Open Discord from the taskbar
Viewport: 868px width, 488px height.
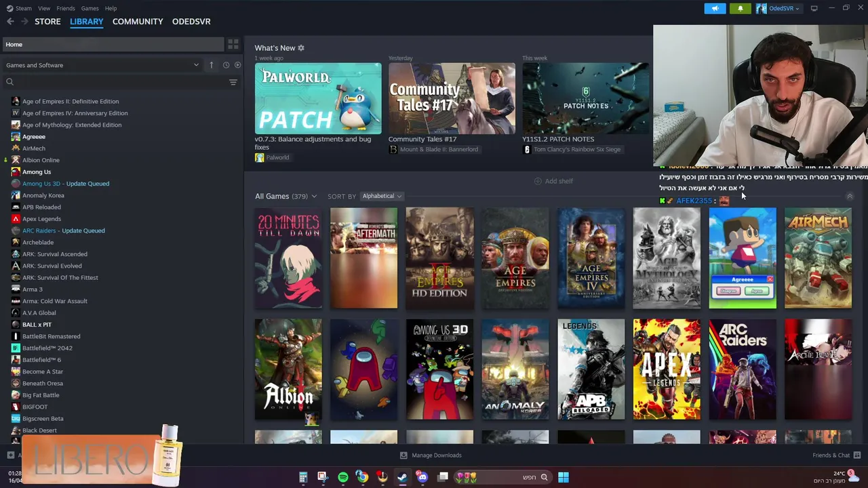pos(422,477)
